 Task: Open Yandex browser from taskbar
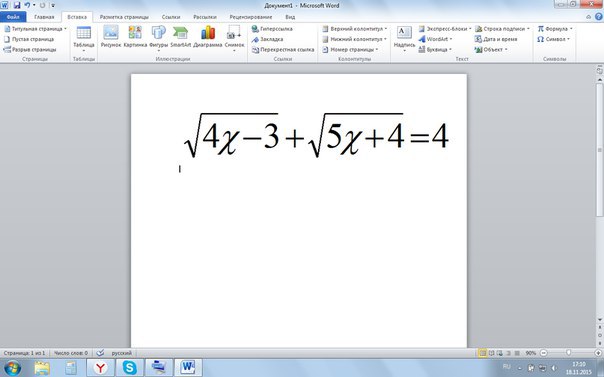pyautogui.click(x=100, y=368)
